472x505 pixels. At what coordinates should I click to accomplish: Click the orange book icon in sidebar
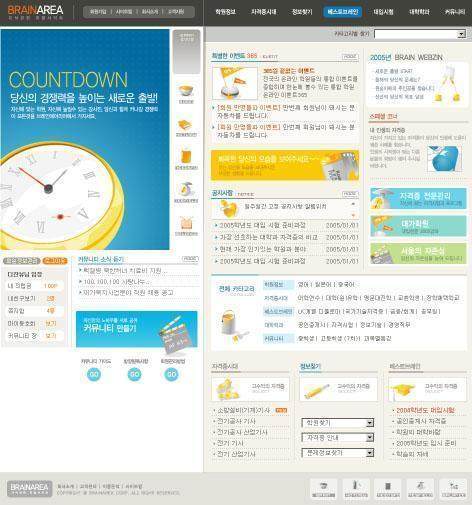tap(186, 125)
